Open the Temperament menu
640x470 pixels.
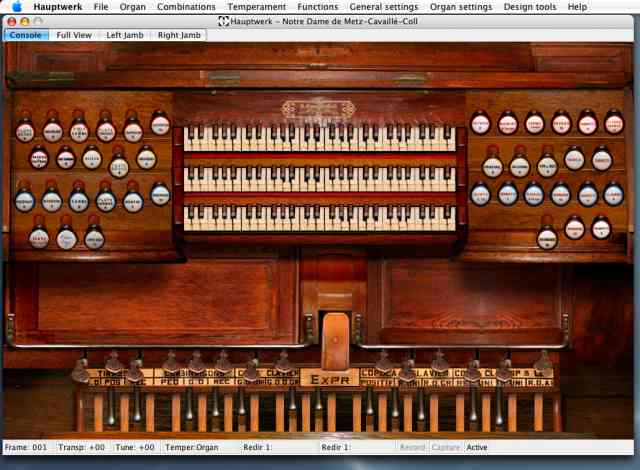click(x=257, y=7)
